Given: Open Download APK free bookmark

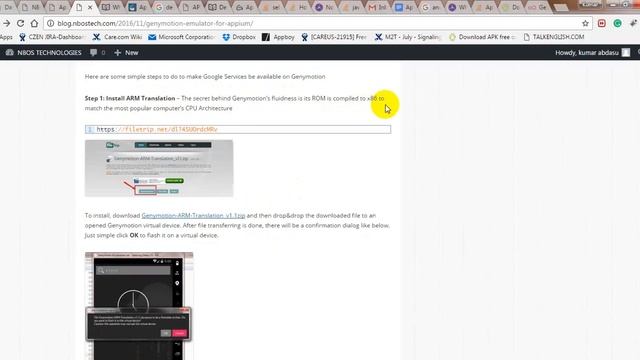Looking at the screenshot, I should click(482, 37).
